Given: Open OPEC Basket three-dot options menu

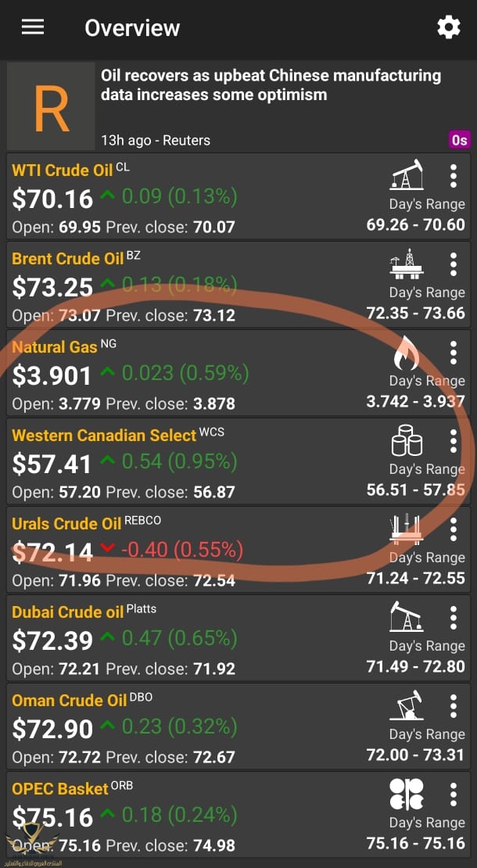Looking at the screenshot, I should point(453,794).
